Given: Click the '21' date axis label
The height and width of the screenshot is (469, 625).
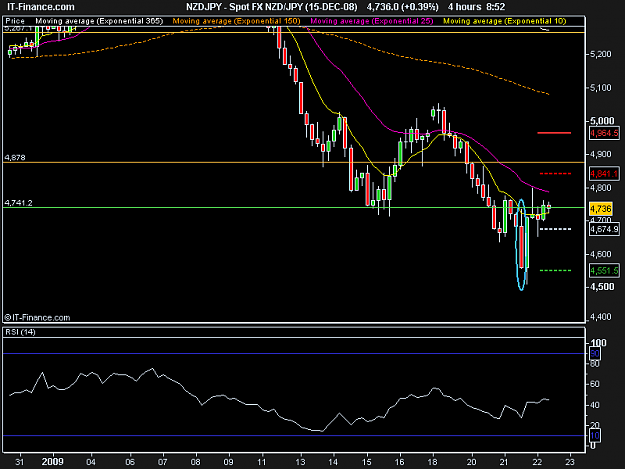Looking at the screenshot, I should coord(504,462).
